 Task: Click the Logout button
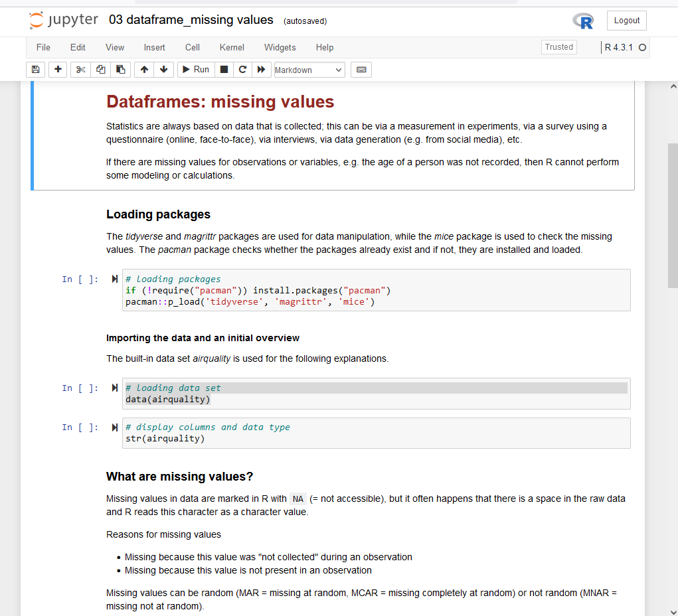626,21
